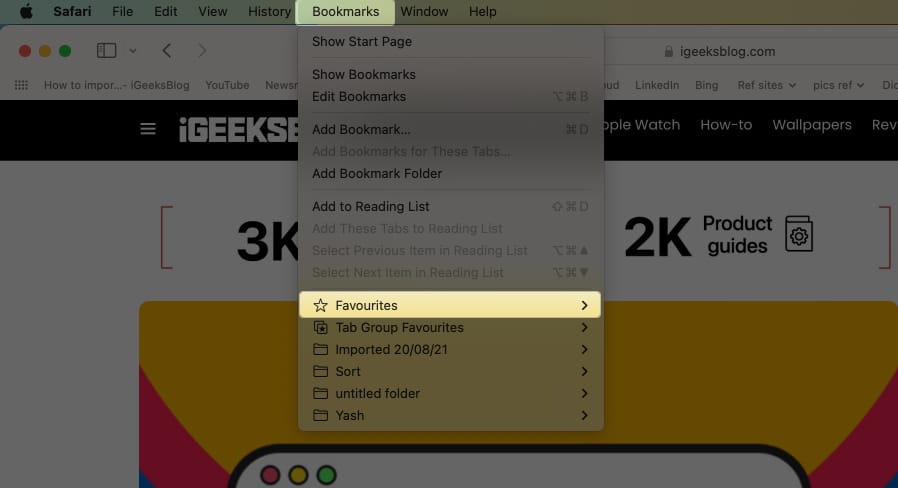Expand the untitled folder arrow
The height and width of the screenshot is (488, 898).
click(584, 393)
